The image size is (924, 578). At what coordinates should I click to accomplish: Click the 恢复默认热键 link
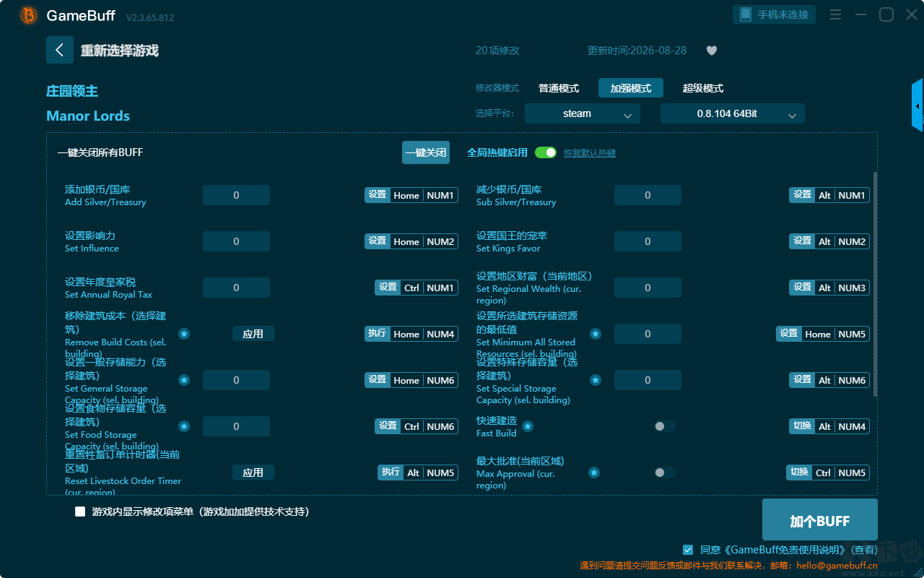590,153
